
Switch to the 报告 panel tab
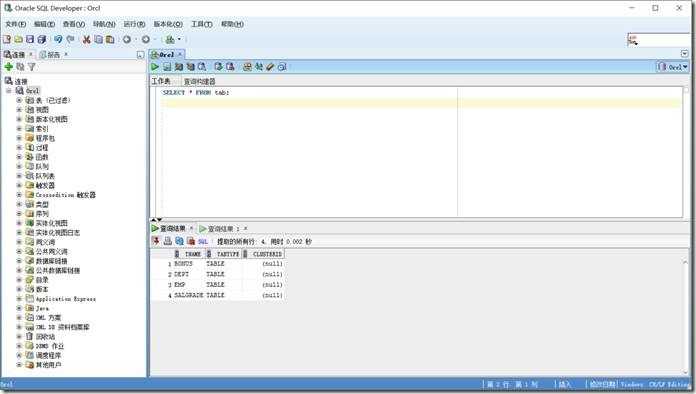pyautogui.click(x=54, y=55)
